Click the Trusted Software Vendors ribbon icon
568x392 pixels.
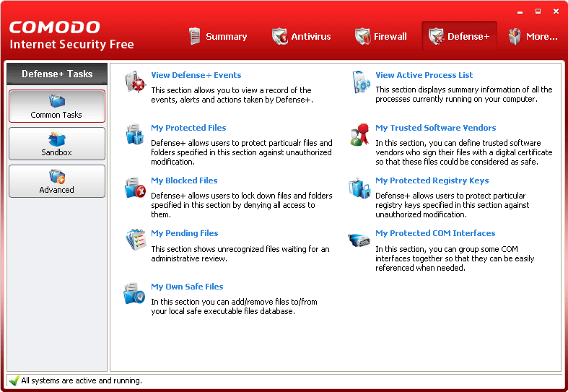359,134
